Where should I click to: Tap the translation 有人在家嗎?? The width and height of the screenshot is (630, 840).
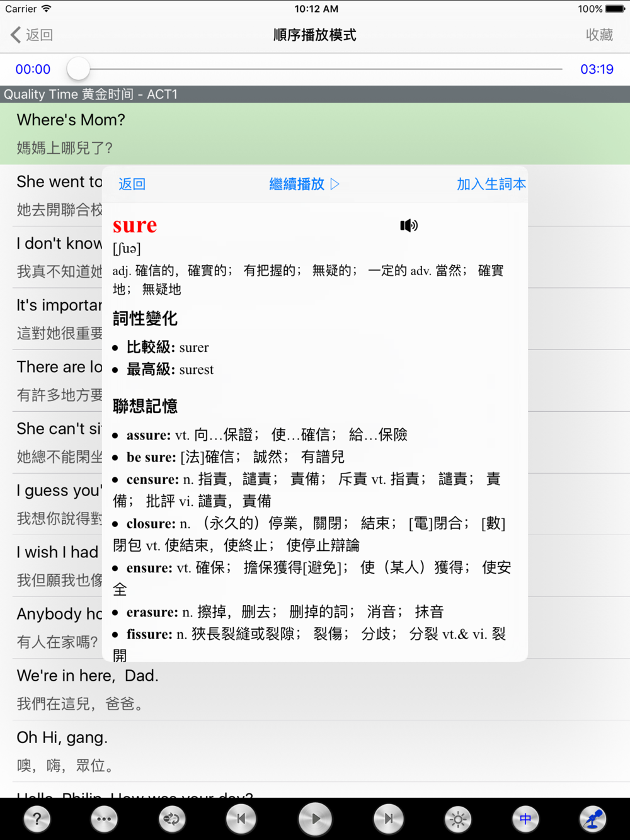(x=57, y=642)
